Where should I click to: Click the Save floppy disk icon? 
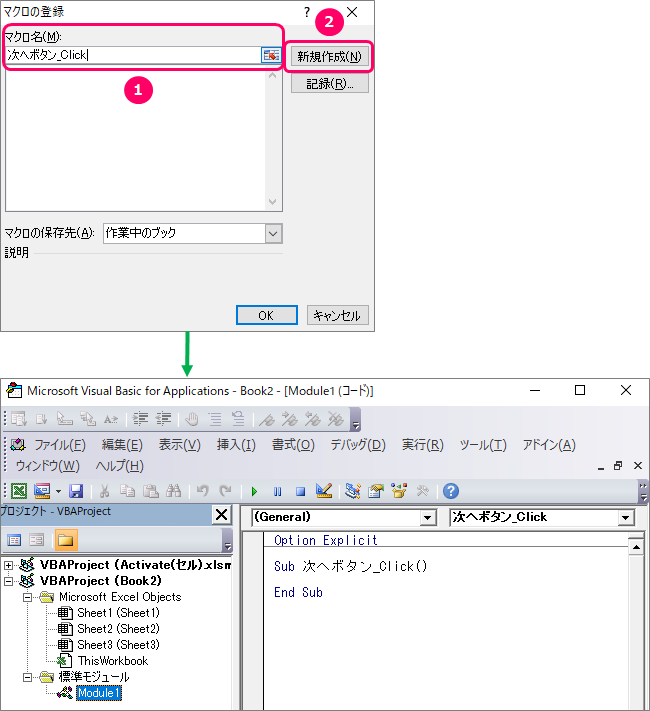[x=76, y=491]
